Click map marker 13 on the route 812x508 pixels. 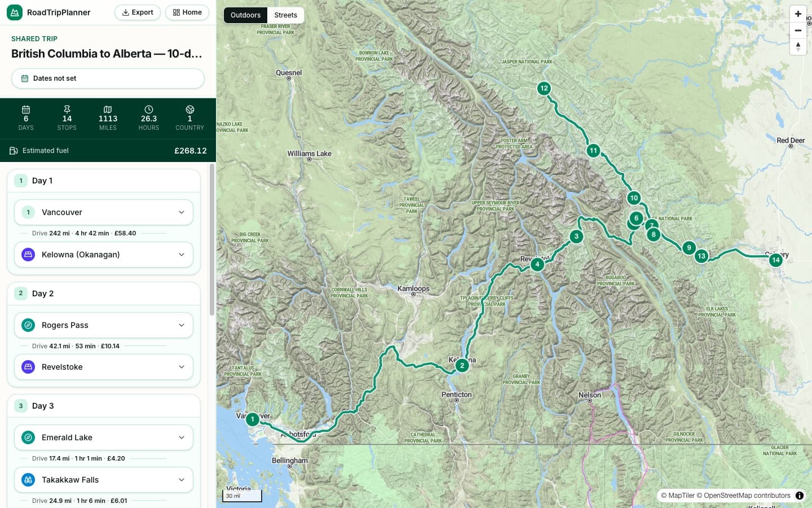pos(701,256)
